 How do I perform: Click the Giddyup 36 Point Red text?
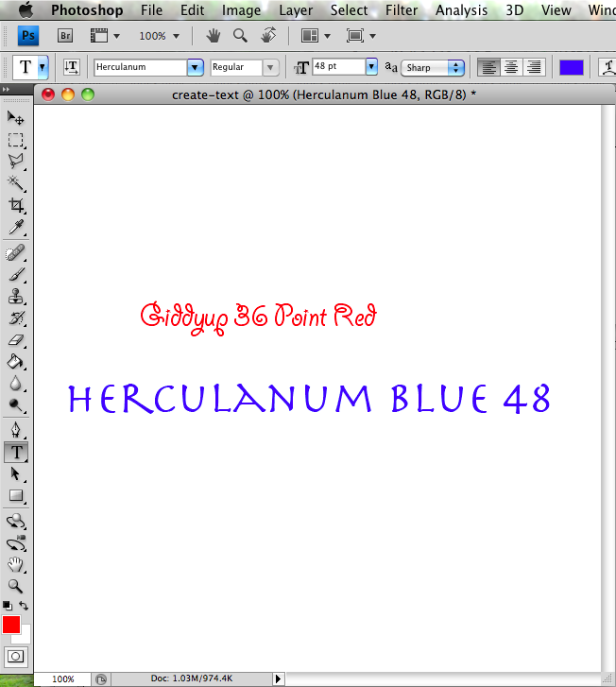click(259, 318)
